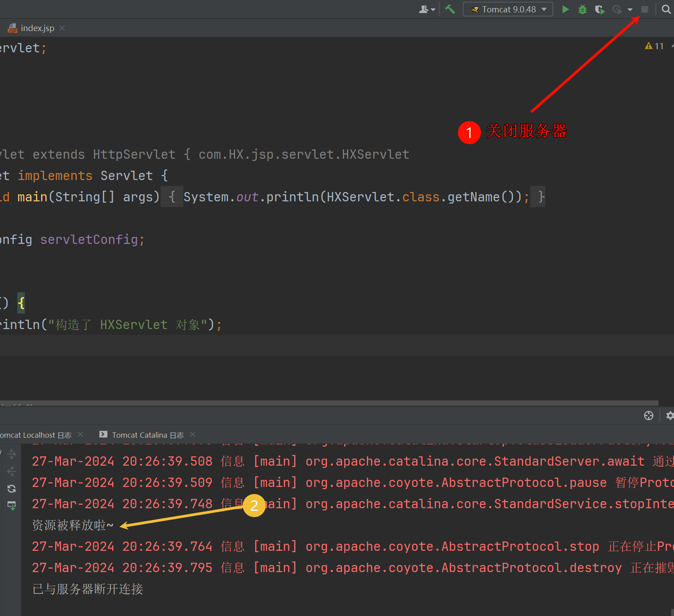Click the update application refresh icon
674x616 pixels.
pos(12,489)
